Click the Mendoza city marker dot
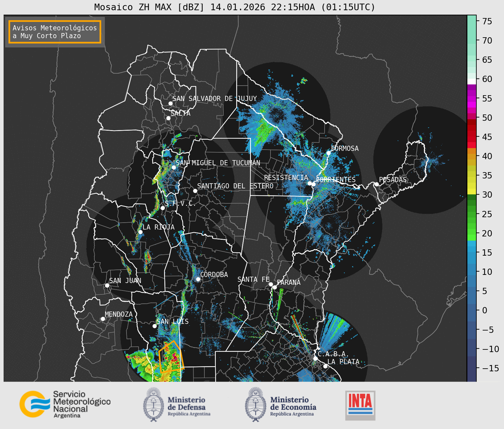504x429 pixels. (103, 319)
